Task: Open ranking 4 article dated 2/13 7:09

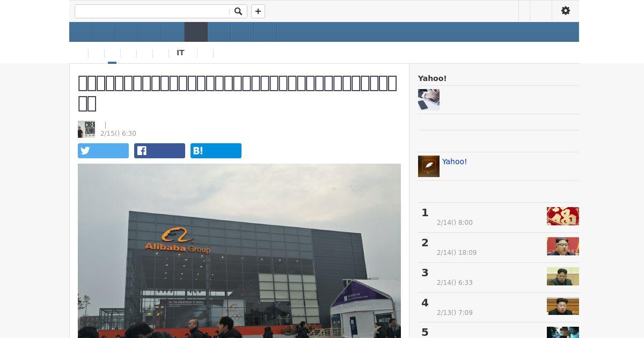Action: (x=499, y=307)
